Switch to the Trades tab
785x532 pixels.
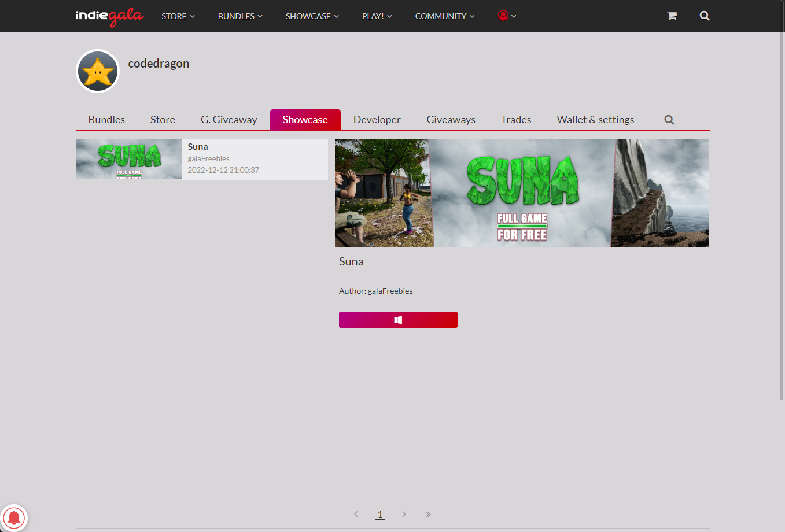coord(516,120)
